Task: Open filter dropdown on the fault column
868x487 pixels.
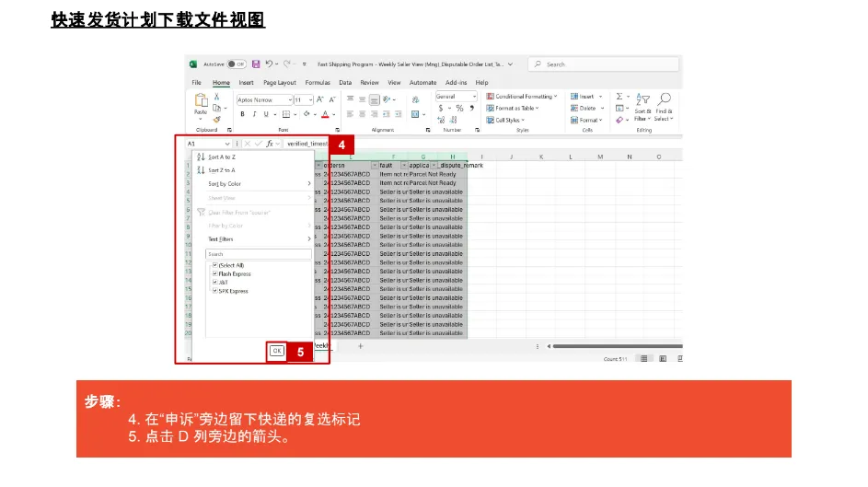Action: point(404,166)
